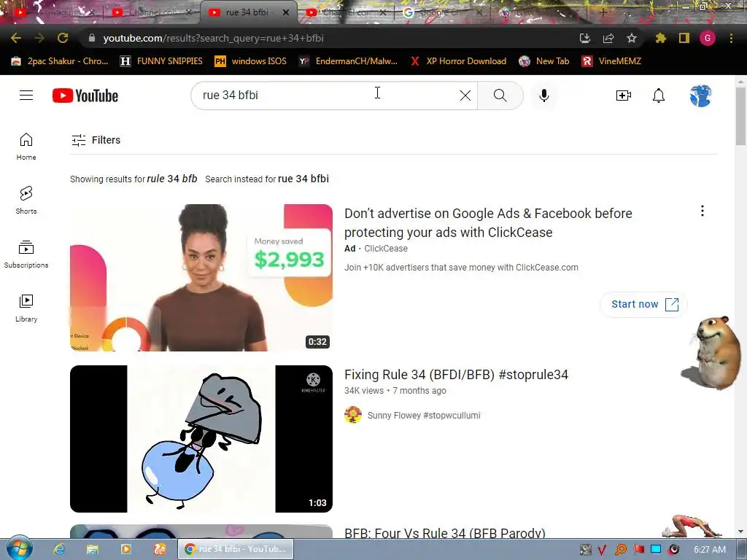The image size is (747, 560).
Task: Open YouTube notifications bell
Action: [659, 96]
